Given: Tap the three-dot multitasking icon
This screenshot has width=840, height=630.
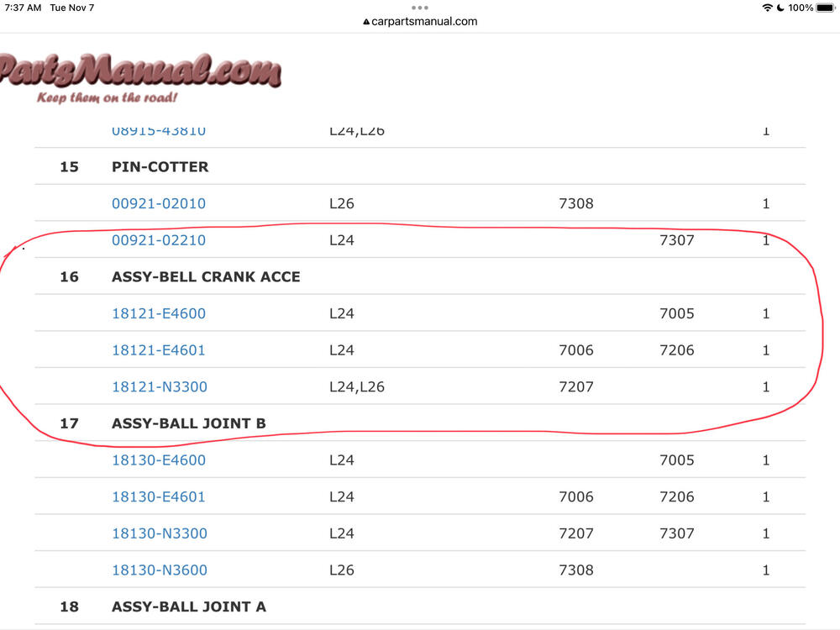Looking at the screenshot, I should pyautogui.click(x=420, y=8).
